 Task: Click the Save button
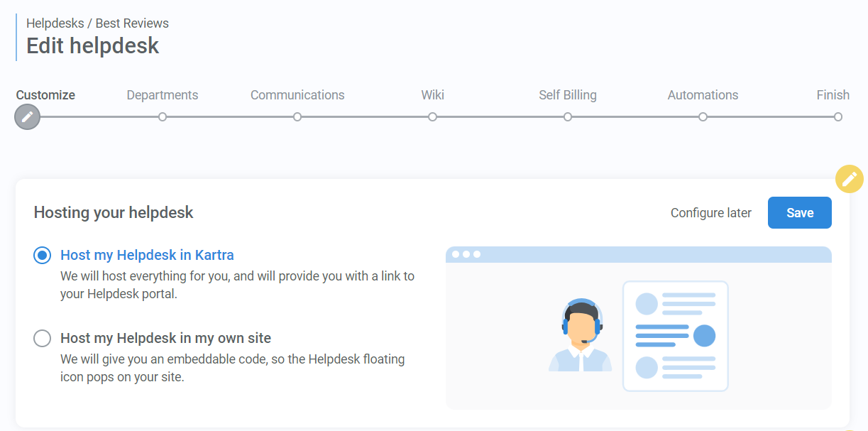click(x=799, y=212)
